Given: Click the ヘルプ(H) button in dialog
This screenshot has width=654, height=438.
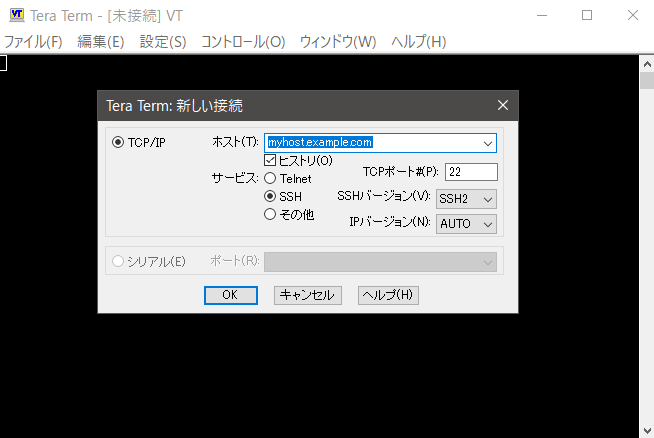Looking at the screenshot, I should pyautogui.click(x=388, y=295).
